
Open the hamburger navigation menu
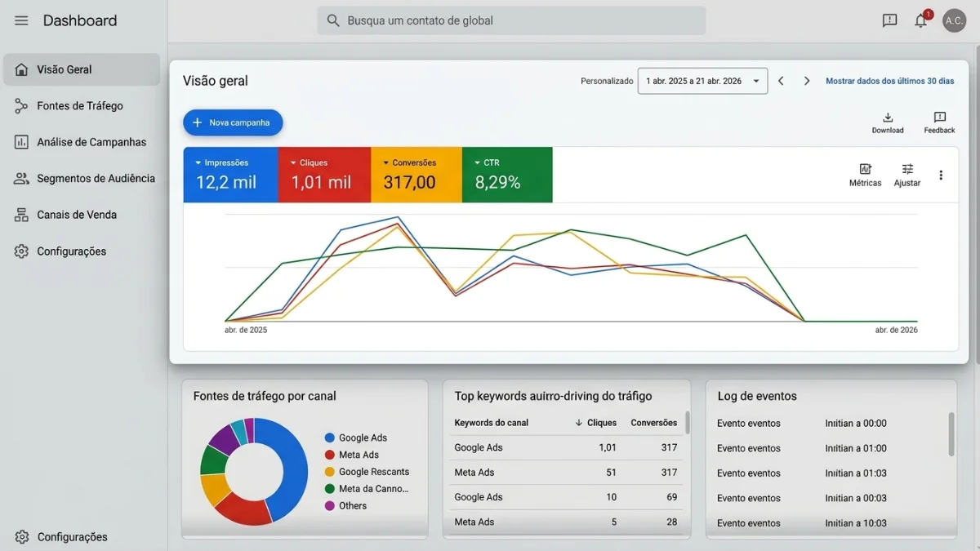[21, 20]
